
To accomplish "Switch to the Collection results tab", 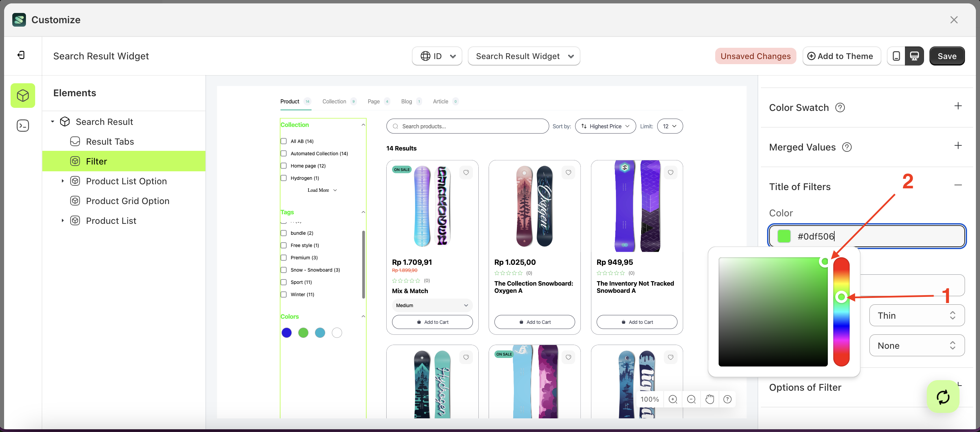I will point(334,101).
